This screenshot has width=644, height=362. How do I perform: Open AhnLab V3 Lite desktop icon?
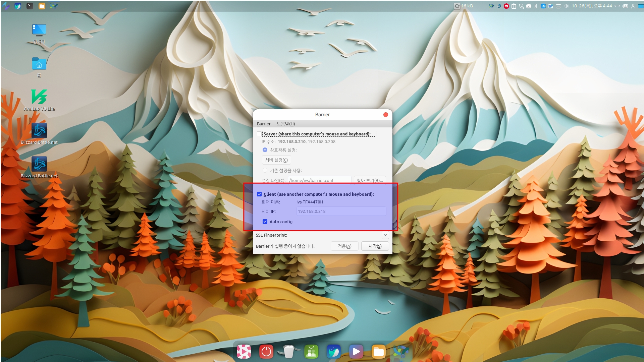[x=39, y=97]
